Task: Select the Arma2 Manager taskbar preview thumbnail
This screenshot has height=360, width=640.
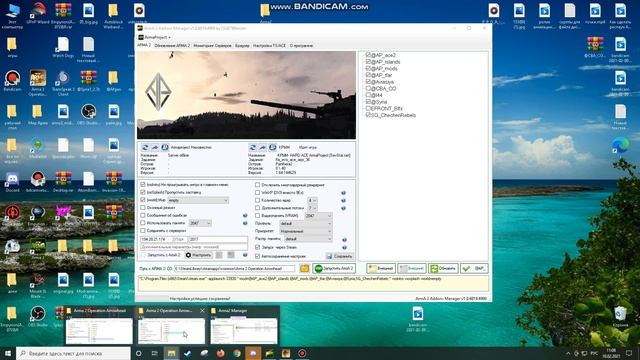Action: point(244,326)
